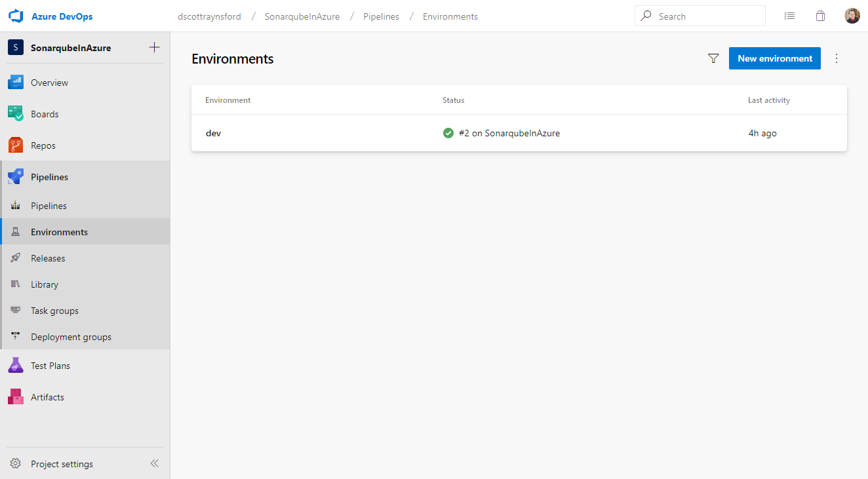Click the Pipelines rocket hub icon
Screen dimensions: 868x479
click(16, 177)
